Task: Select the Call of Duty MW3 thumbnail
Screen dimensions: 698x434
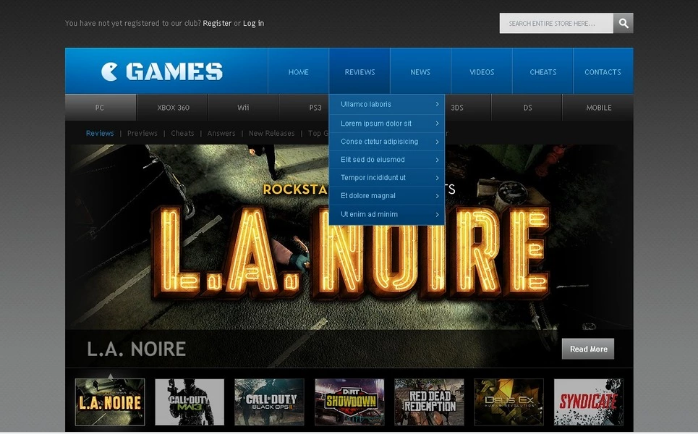Action: [x=189, y=402]
